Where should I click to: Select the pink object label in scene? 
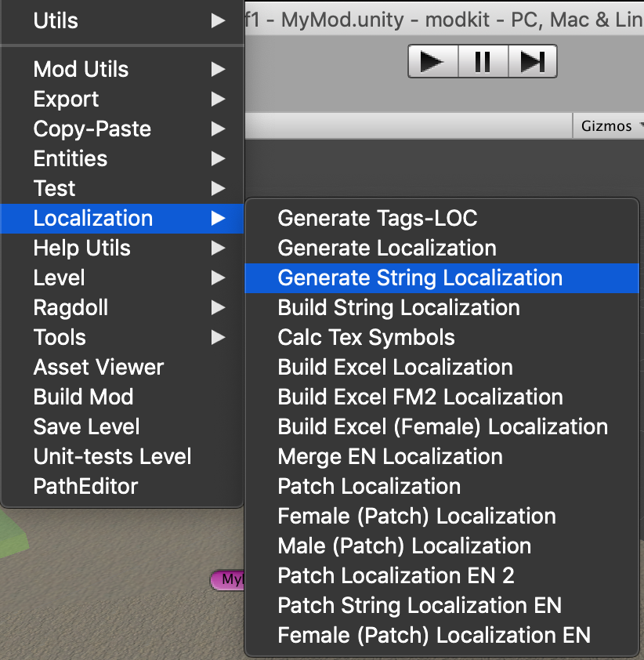(227, 579)
